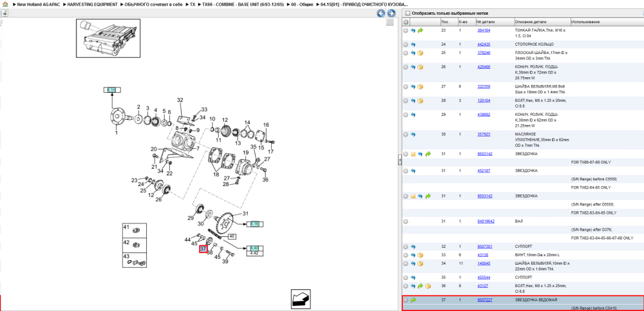Click the toolbar icon above the diagram's left edge
This screenshot has height=311, width=644.
click(x=5, y=13)
